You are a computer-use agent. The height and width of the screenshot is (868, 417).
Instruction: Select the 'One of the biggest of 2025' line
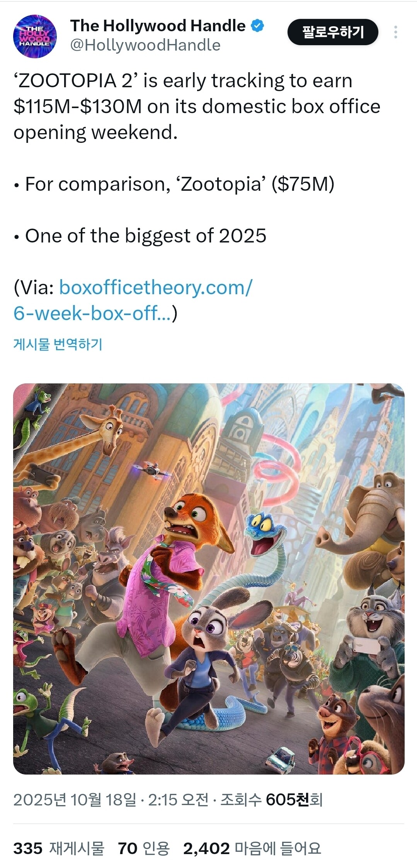click(x=140, y=236)
